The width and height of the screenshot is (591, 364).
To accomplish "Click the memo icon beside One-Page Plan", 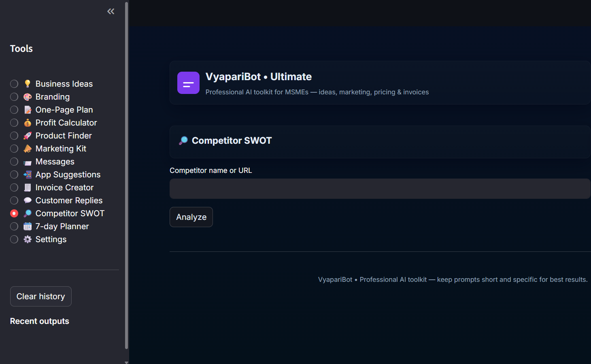I will (x=28, y=110).
